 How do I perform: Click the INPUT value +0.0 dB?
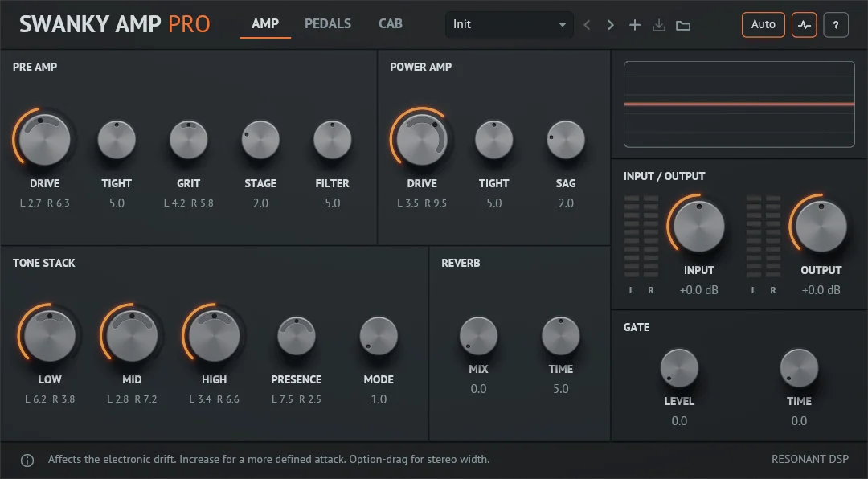698,290
